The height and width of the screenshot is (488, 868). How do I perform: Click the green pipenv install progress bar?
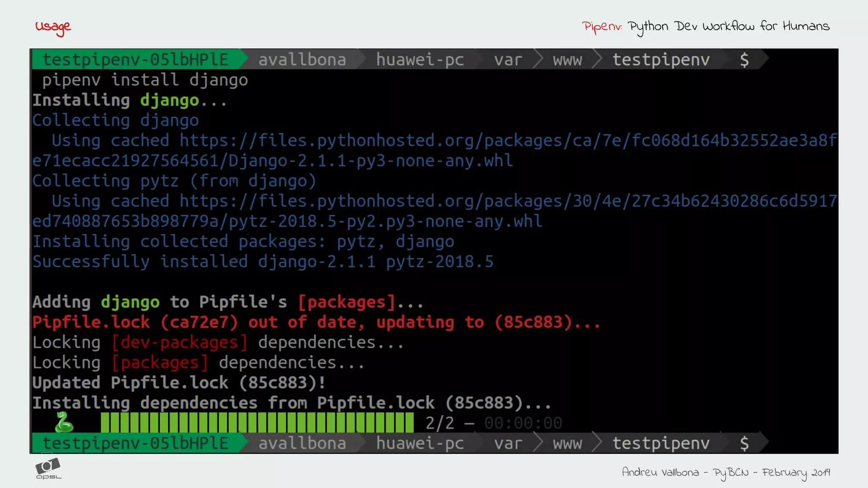(x=257, y=423)
